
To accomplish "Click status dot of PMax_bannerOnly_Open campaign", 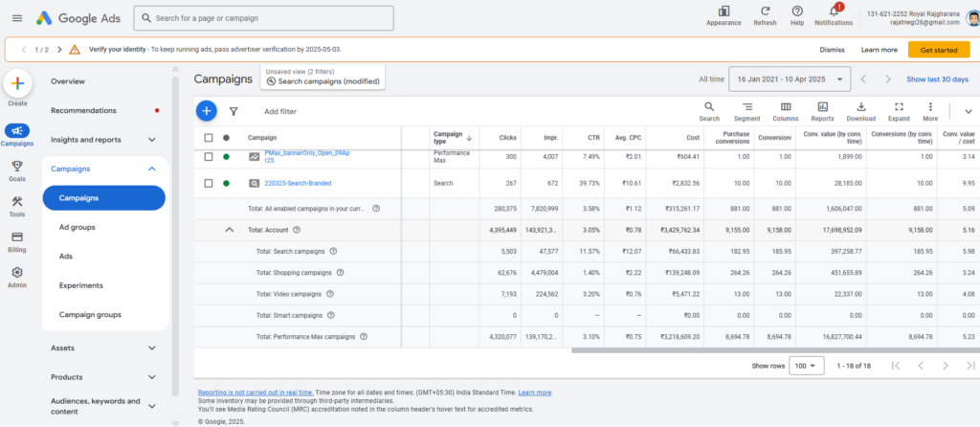I will click(226, 157).
